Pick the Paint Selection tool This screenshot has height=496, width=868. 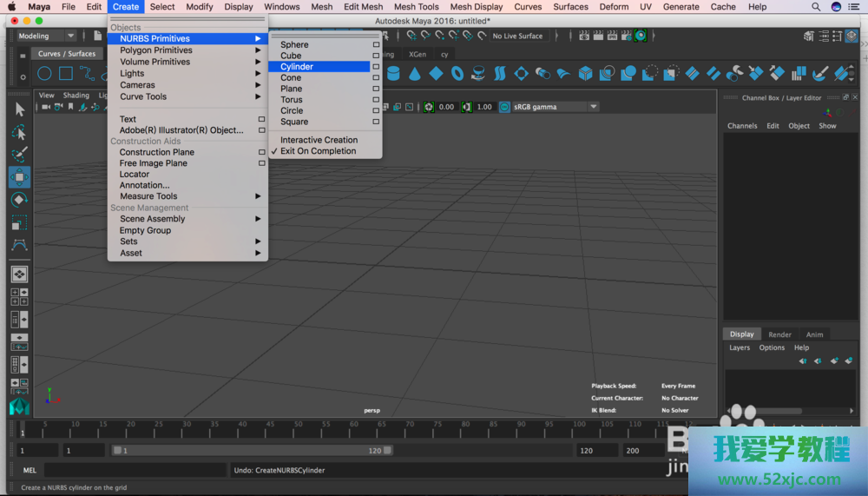click(19, 155)
